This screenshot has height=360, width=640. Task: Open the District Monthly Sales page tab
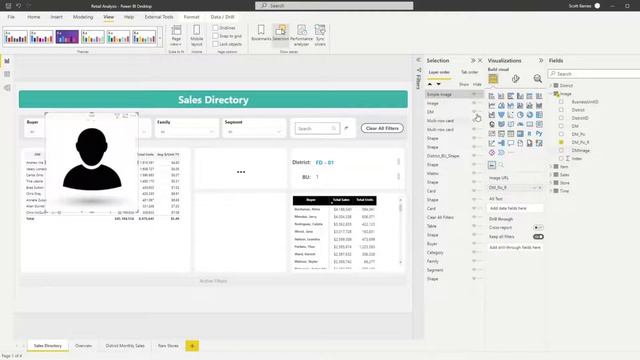(125, 346)
